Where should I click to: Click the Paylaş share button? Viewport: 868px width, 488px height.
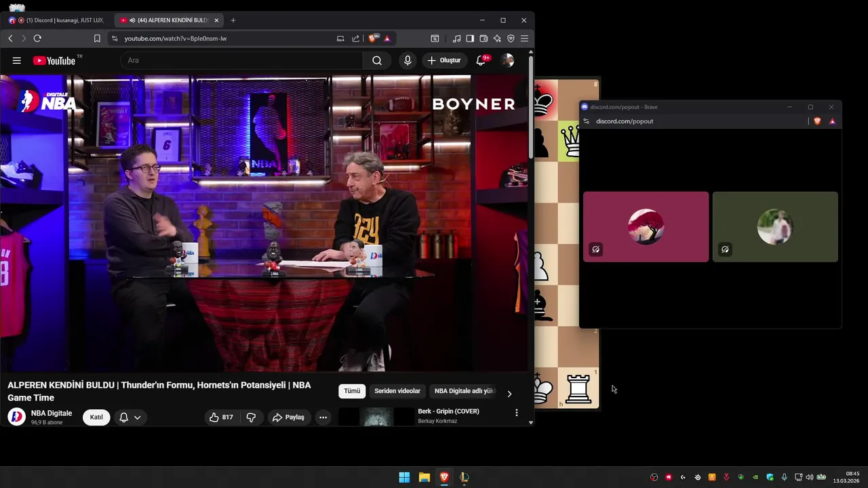click(x=289, y=418)
